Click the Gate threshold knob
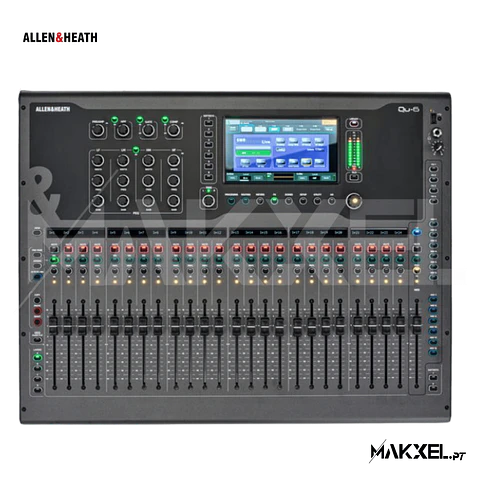Image resolution: width=480 pixels, height=480 pixels. [x=148, y=130]
